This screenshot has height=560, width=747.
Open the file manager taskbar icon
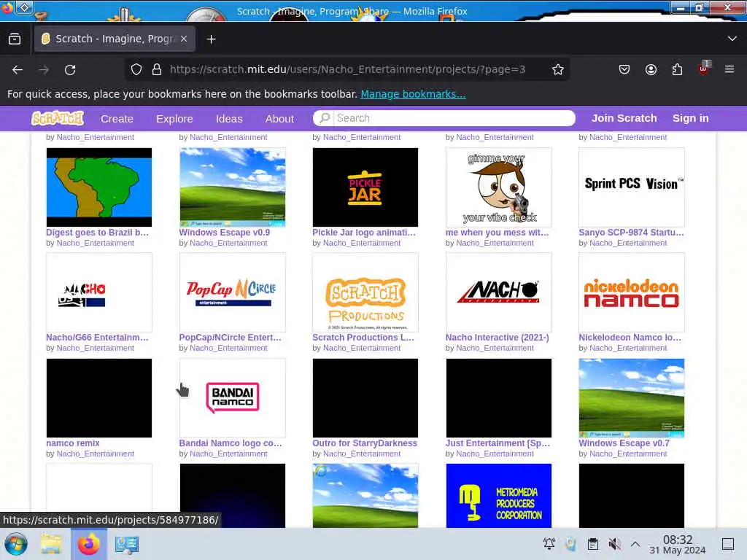(50, 544)
